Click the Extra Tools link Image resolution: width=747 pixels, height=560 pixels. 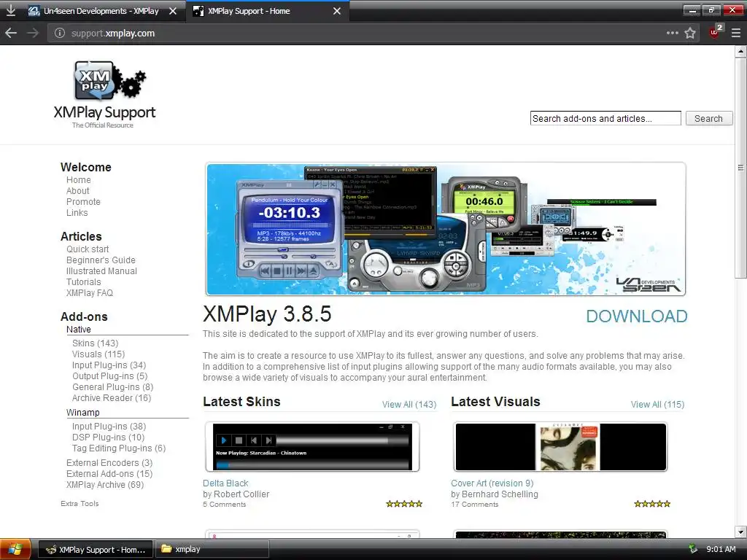pyautogui.click(x=80, y=503)
